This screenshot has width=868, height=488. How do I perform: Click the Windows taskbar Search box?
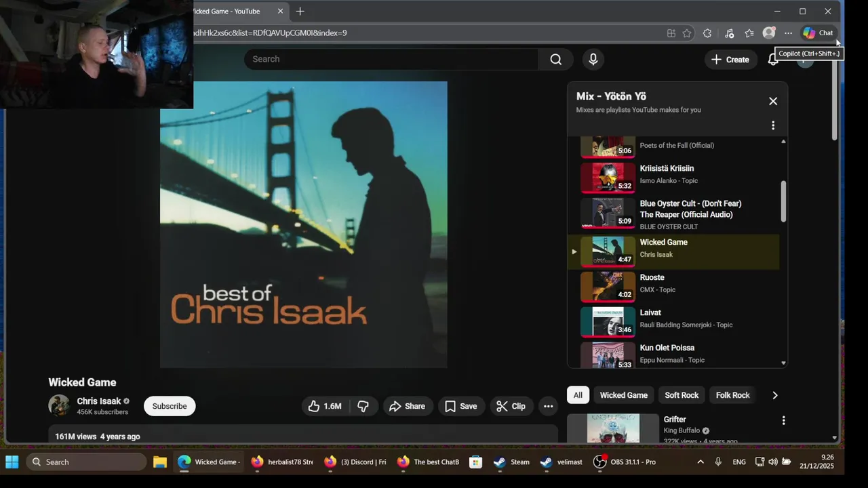(86, 462)
